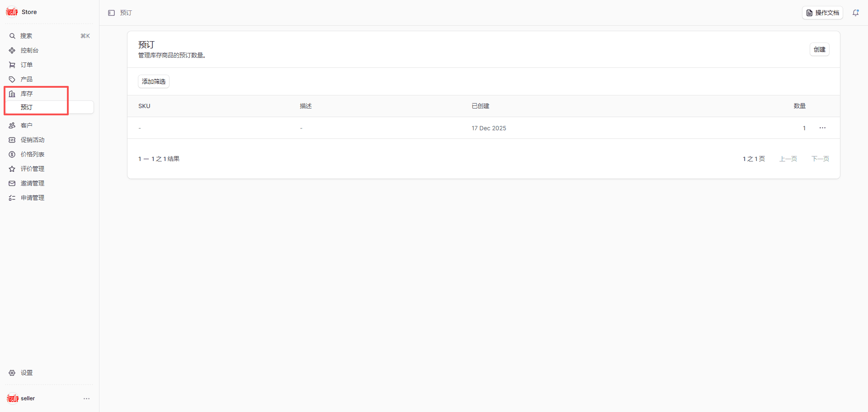Open 订单 orders from sidebar

pos(27,65)
